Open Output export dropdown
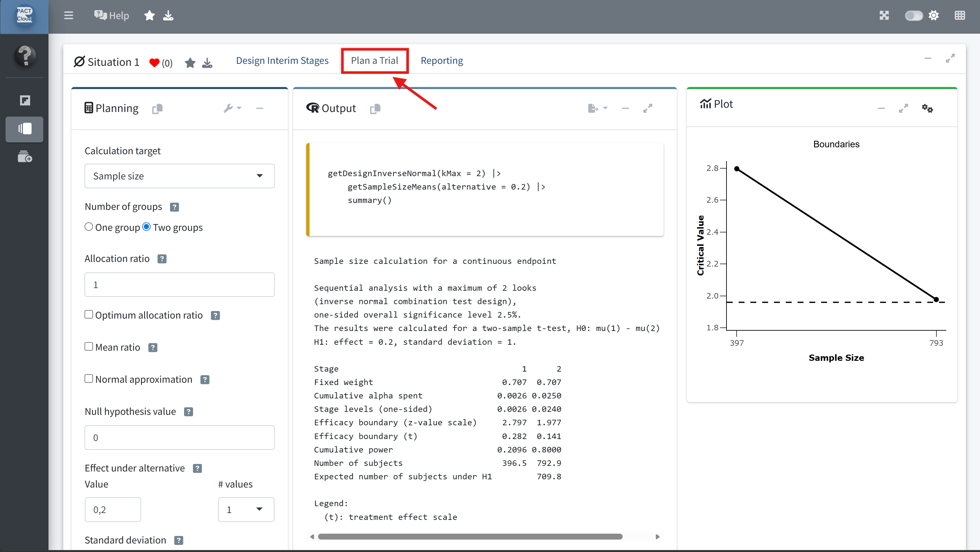The width and height of the screenshot is (980, 552). point(597,108)
